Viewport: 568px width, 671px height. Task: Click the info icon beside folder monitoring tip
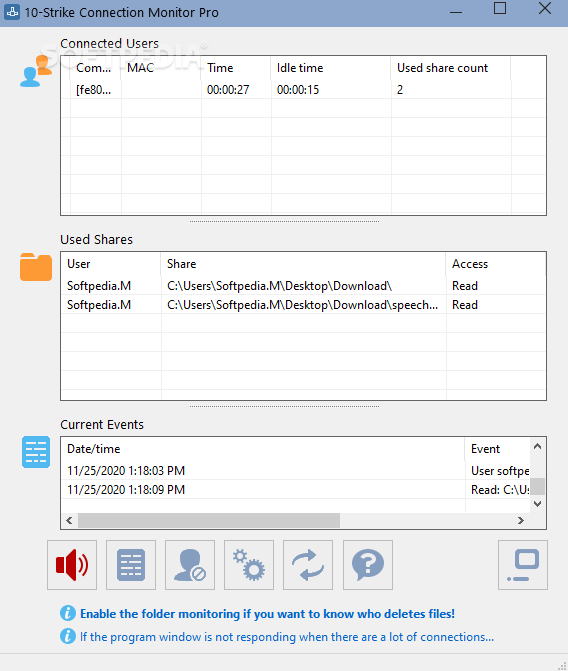click(68, 613)
